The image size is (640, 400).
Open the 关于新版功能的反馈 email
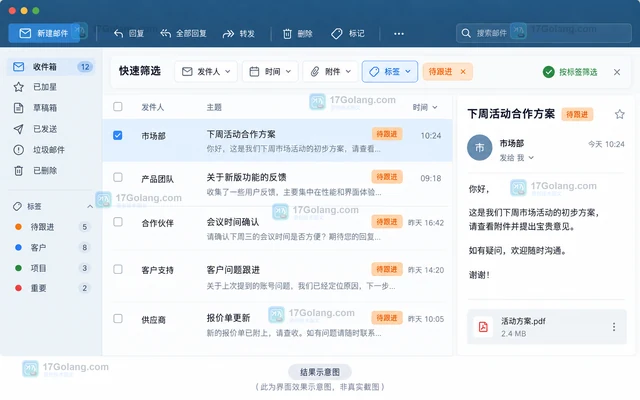tap(277, 184)
